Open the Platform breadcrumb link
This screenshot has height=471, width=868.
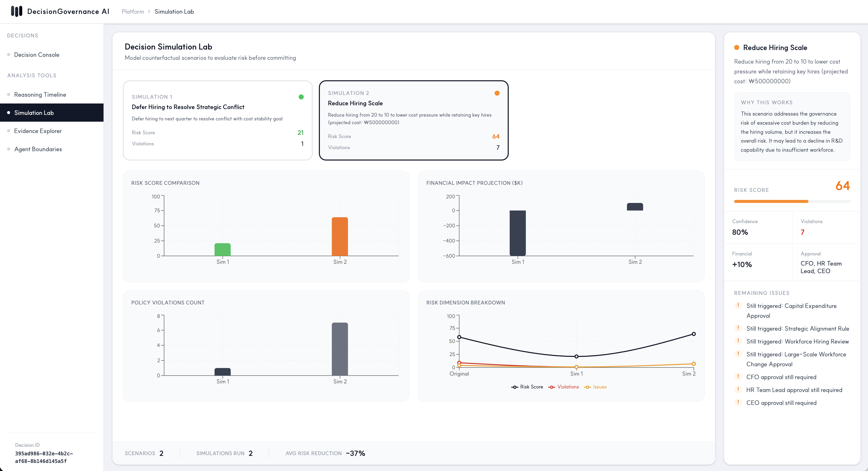133,11
